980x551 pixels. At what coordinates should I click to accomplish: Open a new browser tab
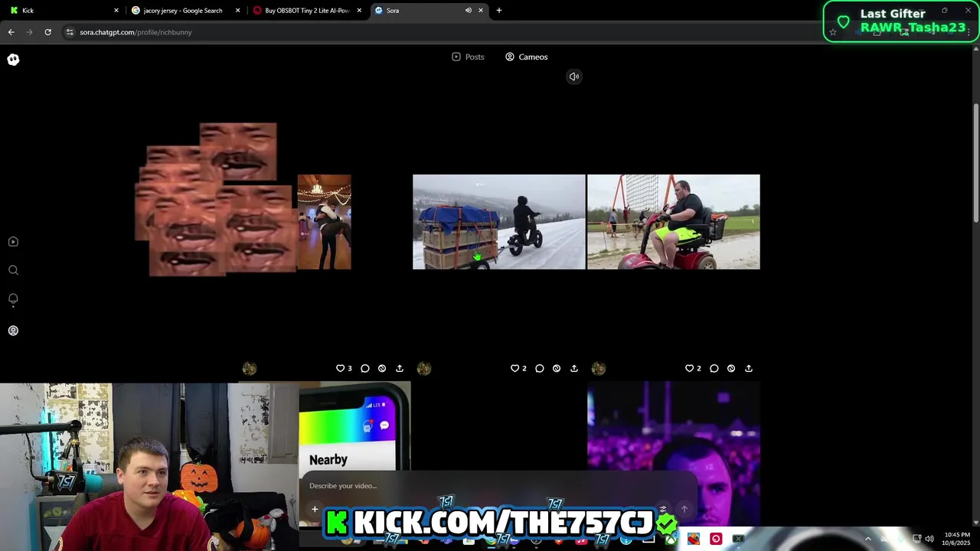tap(499, 11)
